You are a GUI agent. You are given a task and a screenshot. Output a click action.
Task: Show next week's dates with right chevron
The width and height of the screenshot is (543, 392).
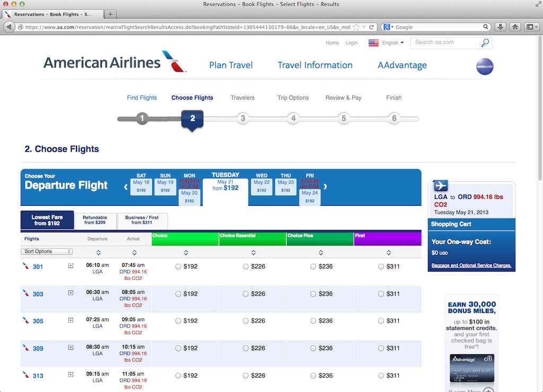pos(325,187)
